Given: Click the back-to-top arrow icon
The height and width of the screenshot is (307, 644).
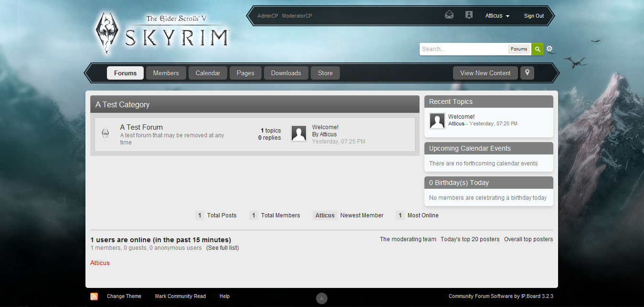Looking at the screenshot, I should tap(322, 298).
